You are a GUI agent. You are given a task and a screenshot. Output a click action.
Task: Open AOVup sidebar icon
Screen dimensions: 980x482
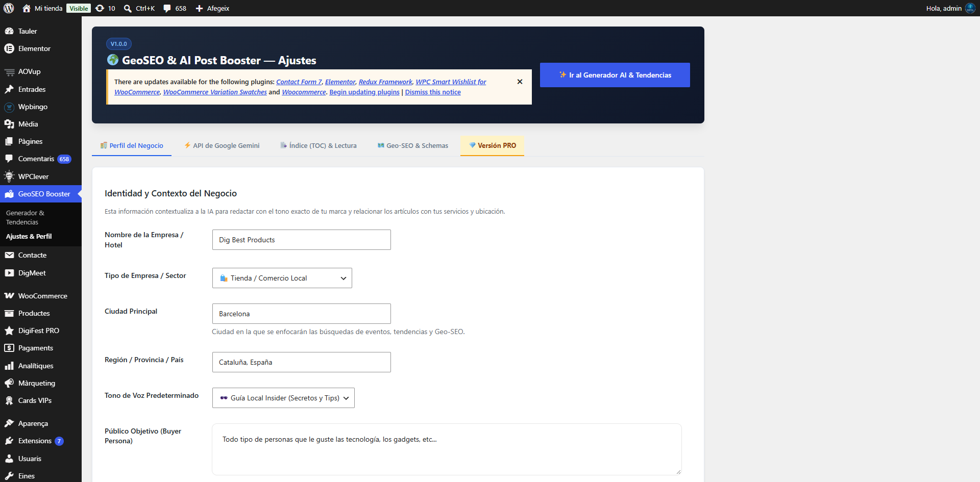(x=9, y=72)
